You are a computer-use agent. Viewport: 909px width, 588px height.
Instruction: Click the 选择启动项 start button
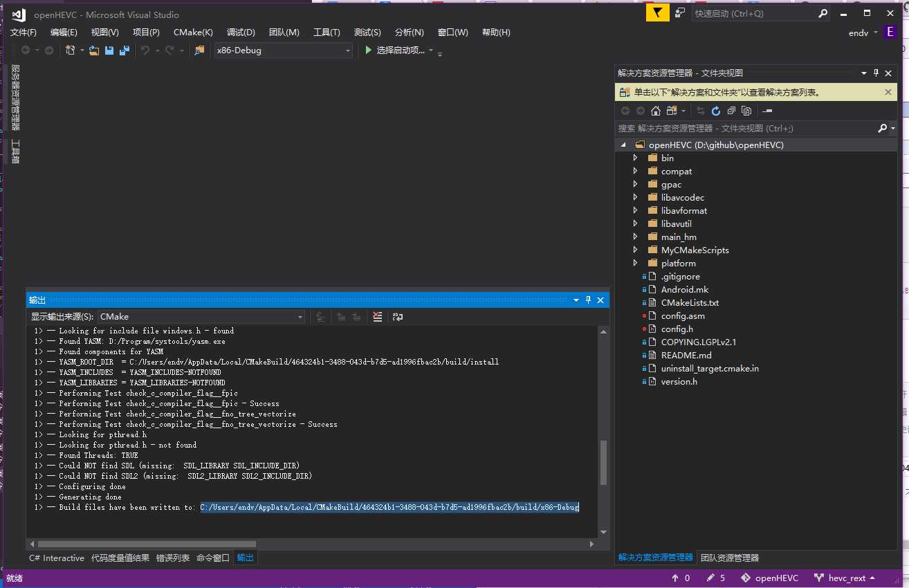[394, 50]
